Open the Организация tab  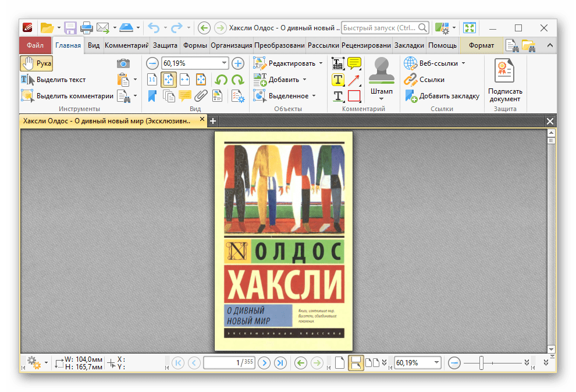232,45
